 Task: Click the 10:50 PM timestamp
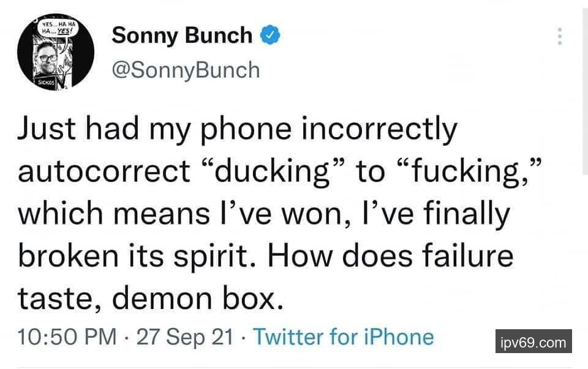click(66, 337)
